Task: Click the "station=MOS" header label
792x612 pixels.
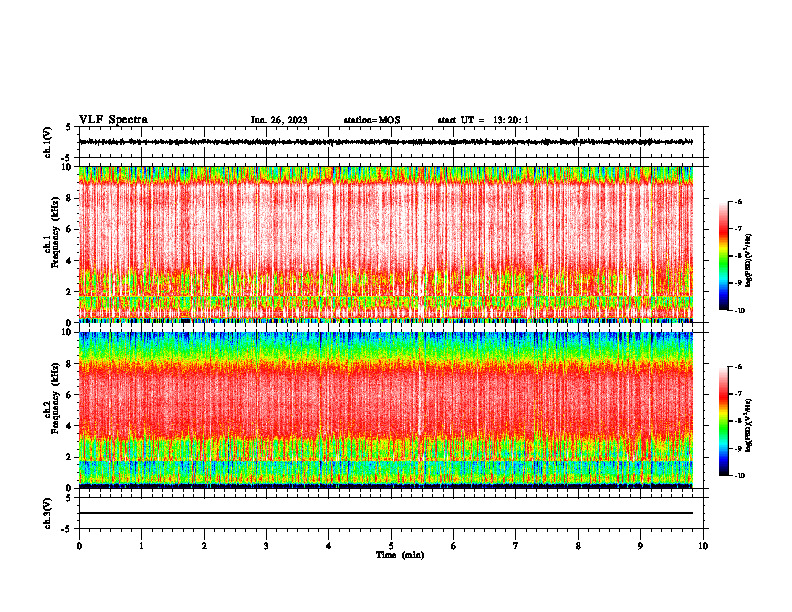Action: 372,120
